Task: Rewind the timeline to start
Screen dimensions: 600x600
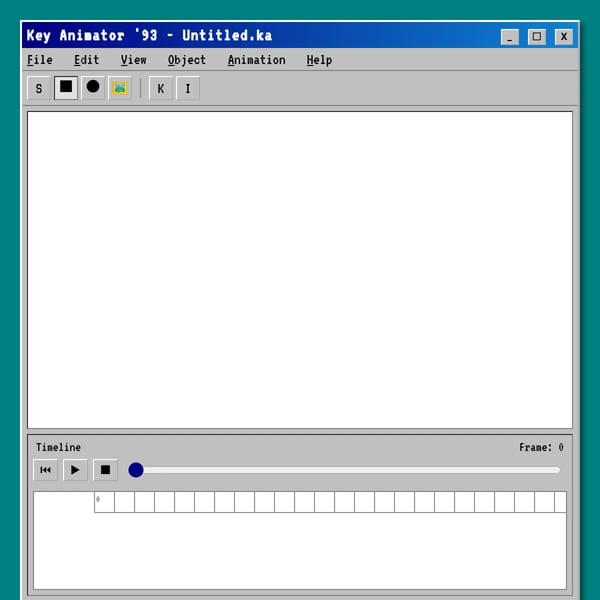Action: point(45,470)
